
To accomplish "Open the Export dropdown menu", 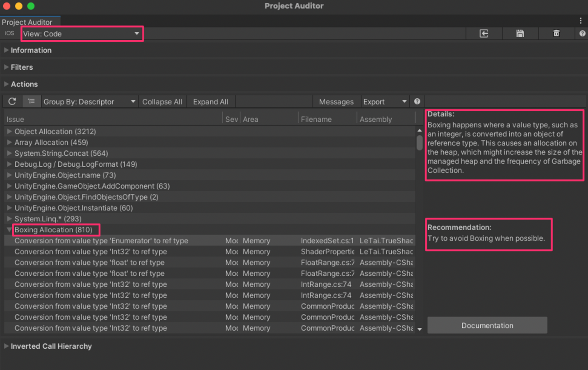I will pyautogui.click(x=384, y=102).
